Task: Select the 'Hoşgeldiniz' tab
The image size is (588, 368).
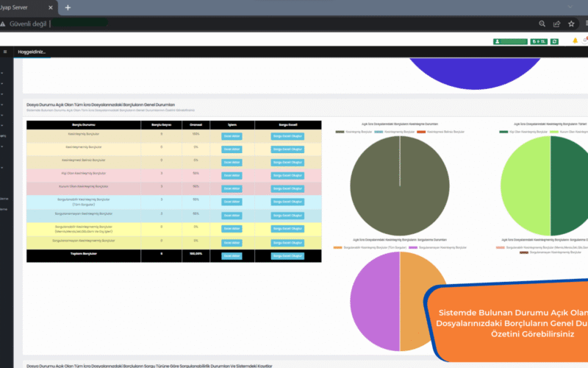Action: tap(32, 52)
